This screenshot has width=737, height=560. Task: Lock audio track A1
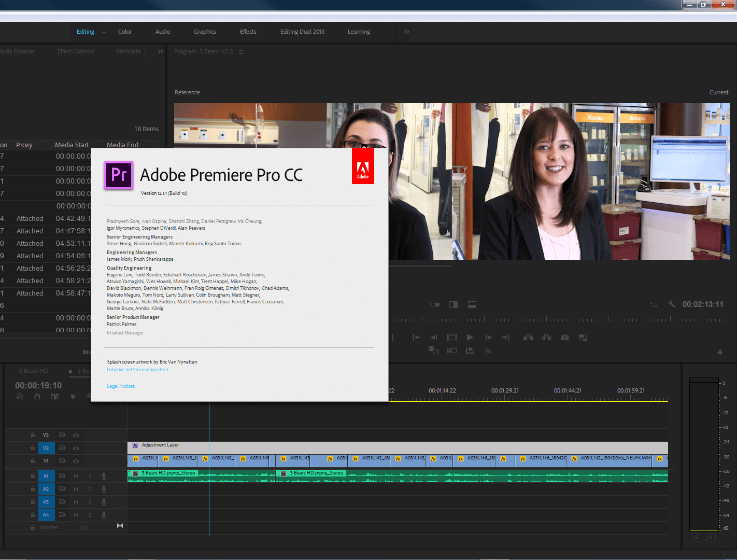coord(33,476)
